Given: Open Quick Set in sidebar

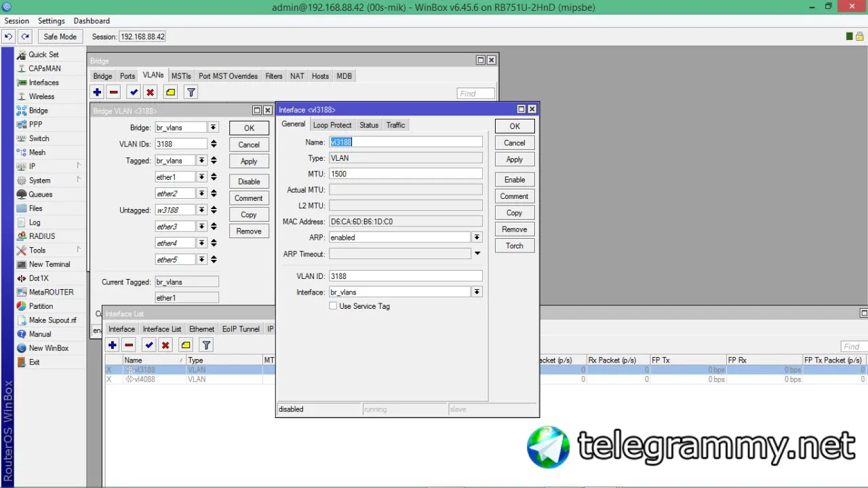Looking at the screenshot, I should point(43,54).
